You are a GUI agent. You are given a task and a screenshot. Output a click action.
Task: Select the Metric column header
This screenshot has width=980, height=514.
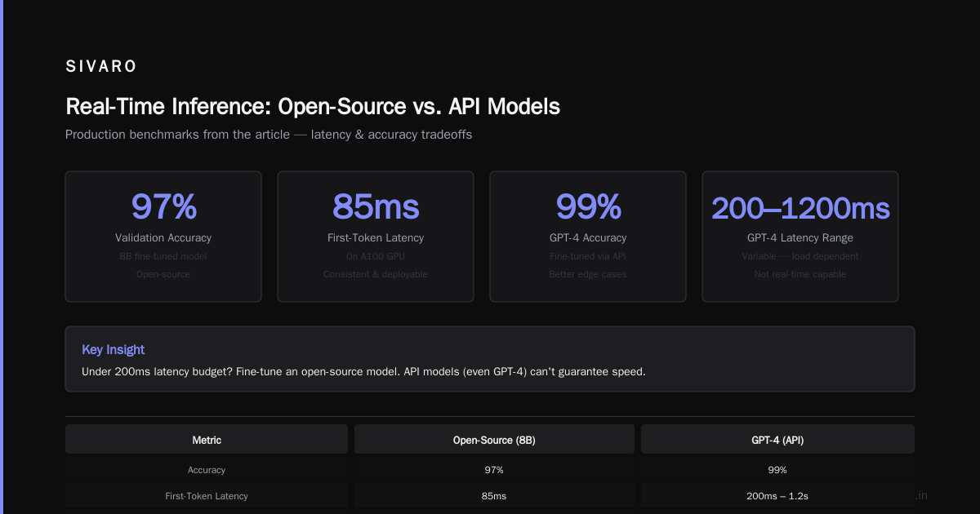[x=207, y=440]
